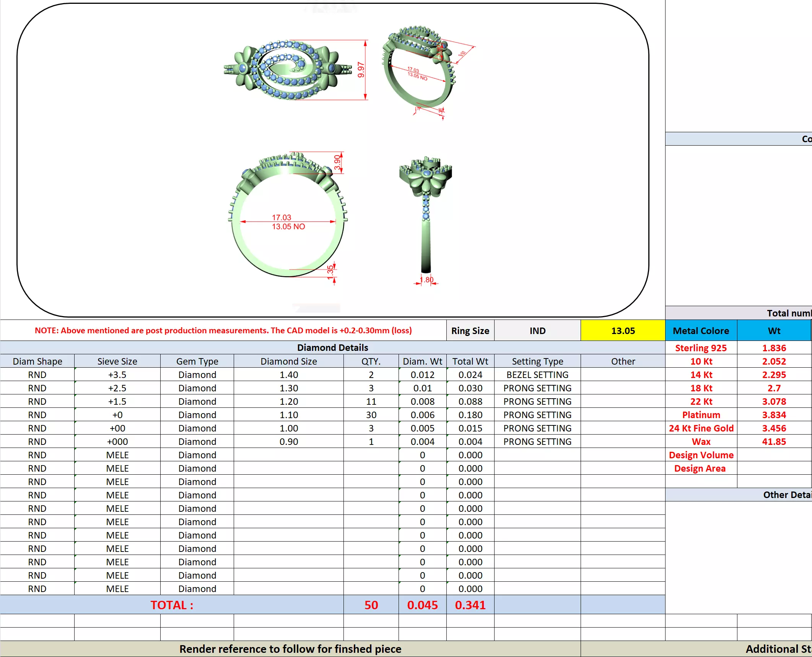Viewport: 812px width, 657px height.
Task: Select the Platinum weight value 3.834
Action: tap(774, 415)
